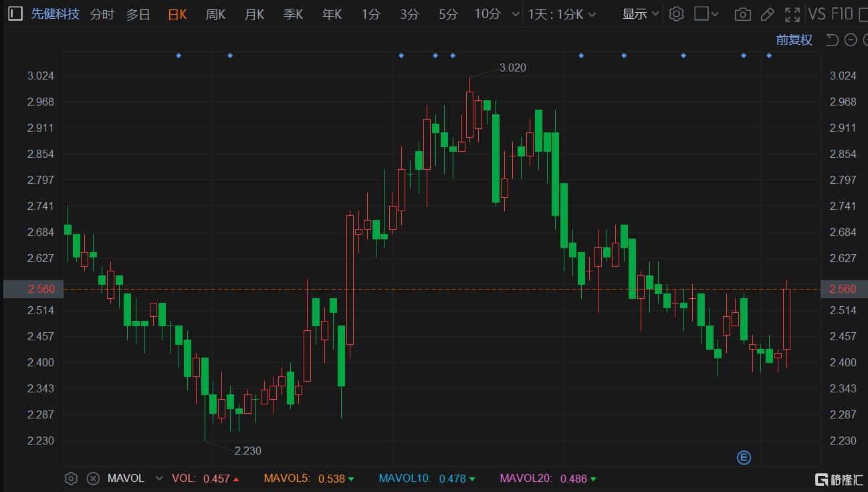This screenshot has width=868, height=492.
Task: Click the 2.400 value on left price axis
Action: pos(40,362)
